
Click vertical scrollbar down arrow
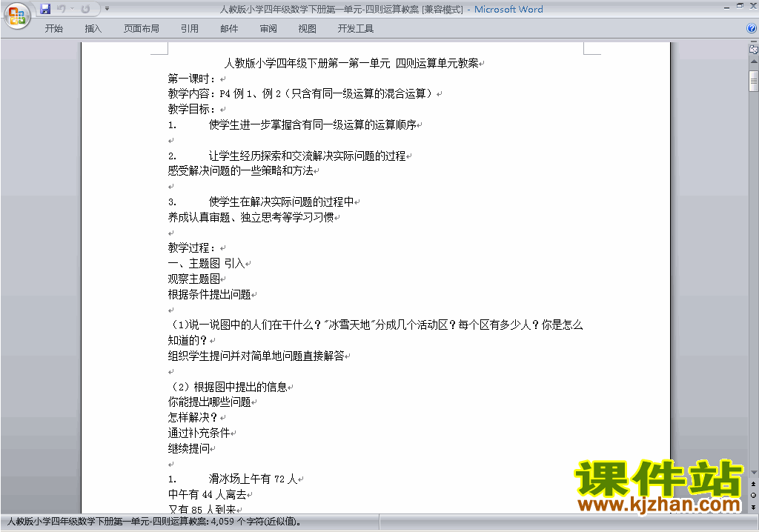tap(754, 472)
